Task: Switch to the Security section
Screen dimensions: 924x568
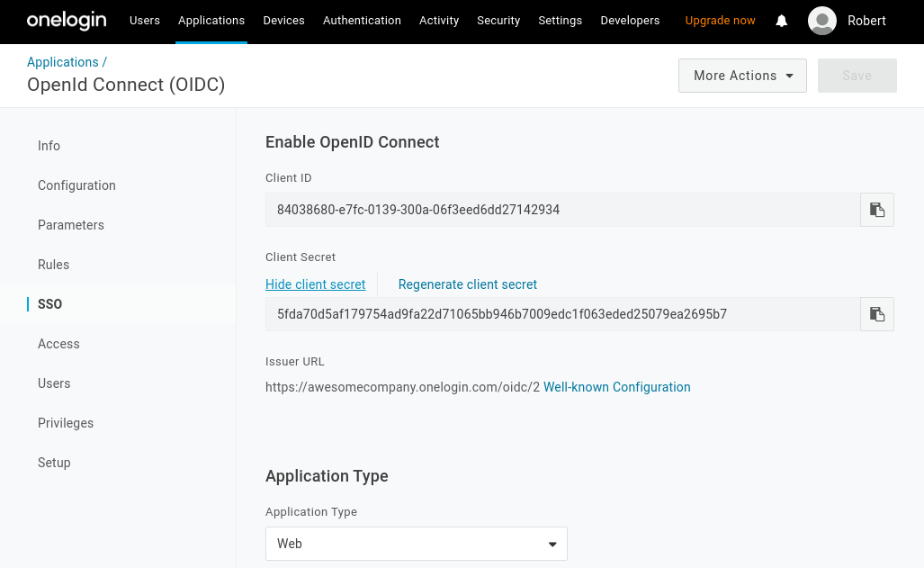Action: (498, 21)
